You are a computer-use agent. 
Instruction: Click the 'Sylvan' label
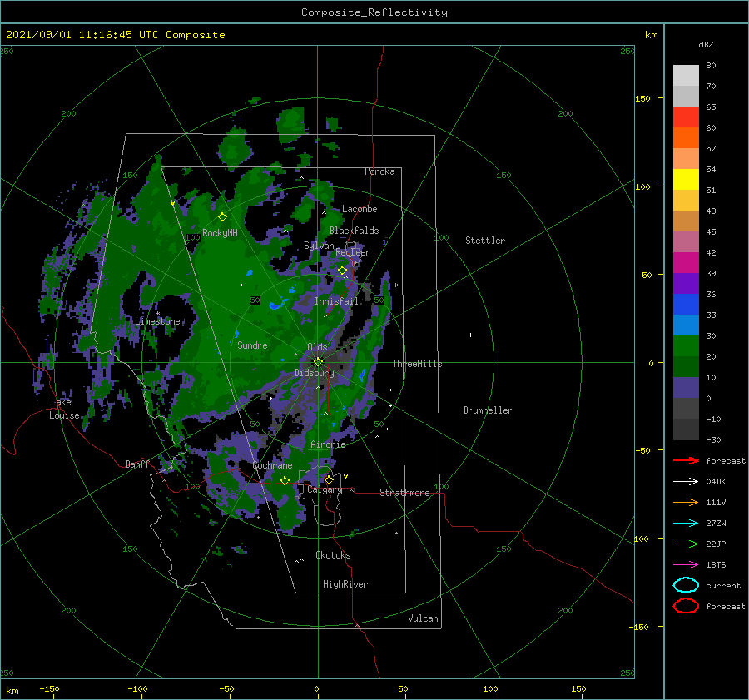pos(319,246)
